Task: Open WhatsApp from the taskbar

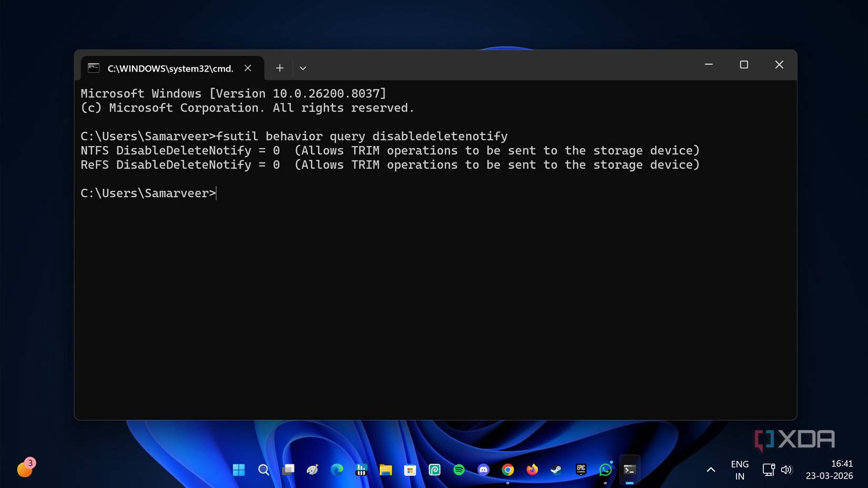Action: [x=604, y=470]
